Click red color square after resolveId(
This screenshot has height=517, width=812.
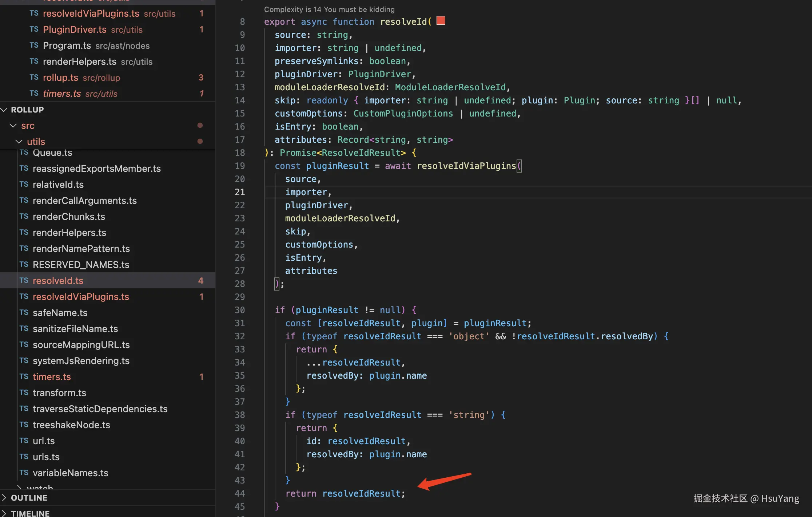(441, 21)
